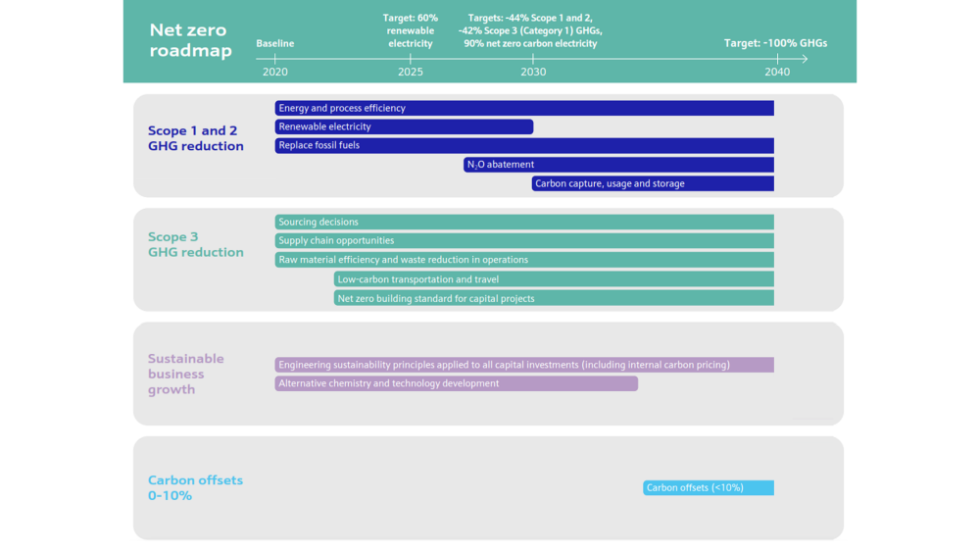
Task: Click the Sourcing decisions bar
Action: click(524, 222)
